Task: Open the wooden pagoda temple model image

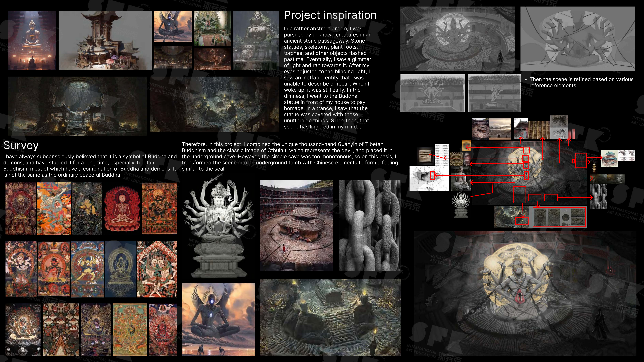Action: point(105,40)
